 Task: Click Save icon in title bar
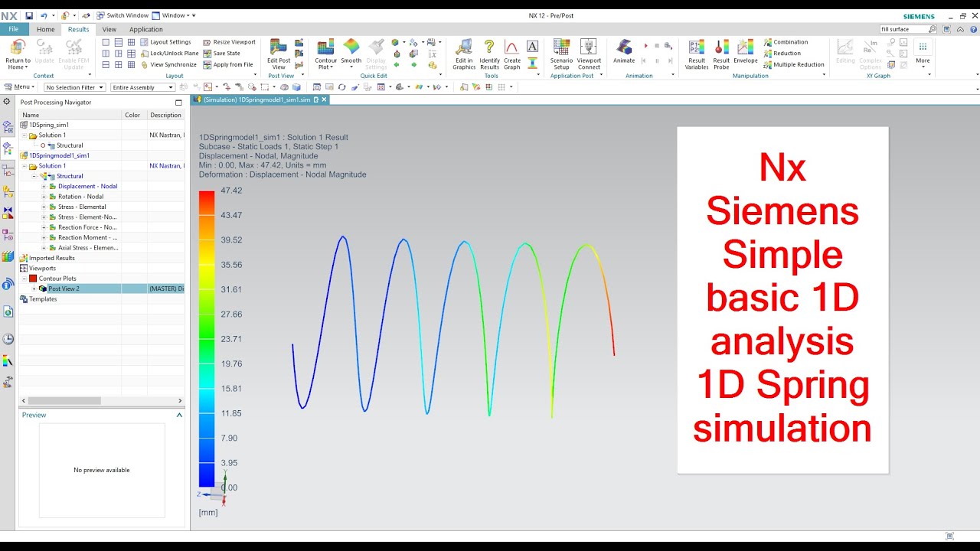(29, 15)
